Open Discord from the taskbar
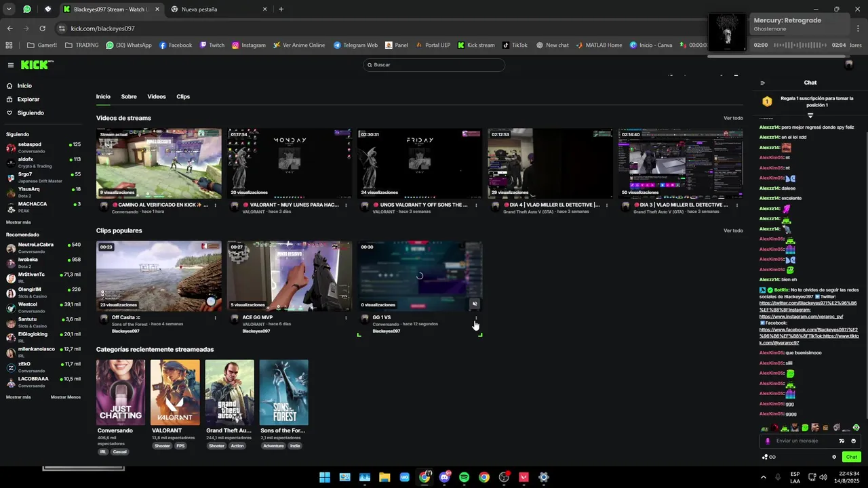868x488 pixels. coord(444,477)
